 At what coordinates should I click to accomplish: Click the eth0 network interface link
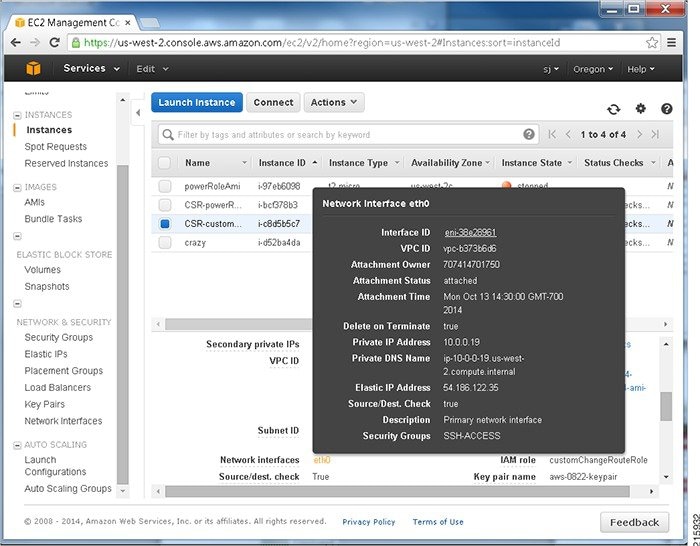(321, 460)
